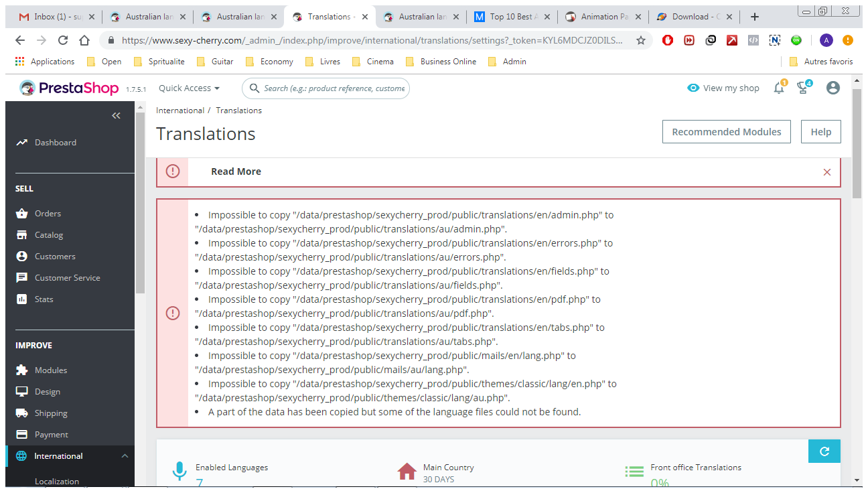Open notifications bell icon

pyautogui.click(x=779, y=88)
